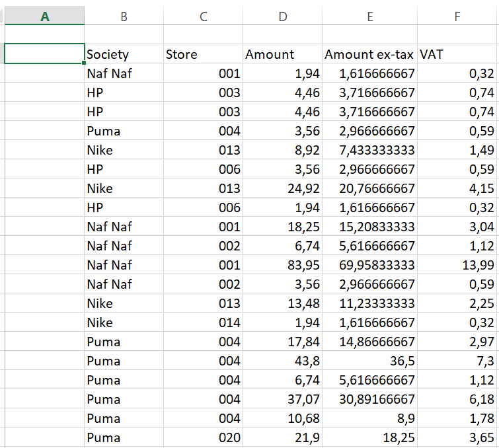Select the VAT cell showing 13,99

pyautogui.click(x=457, y=265)
